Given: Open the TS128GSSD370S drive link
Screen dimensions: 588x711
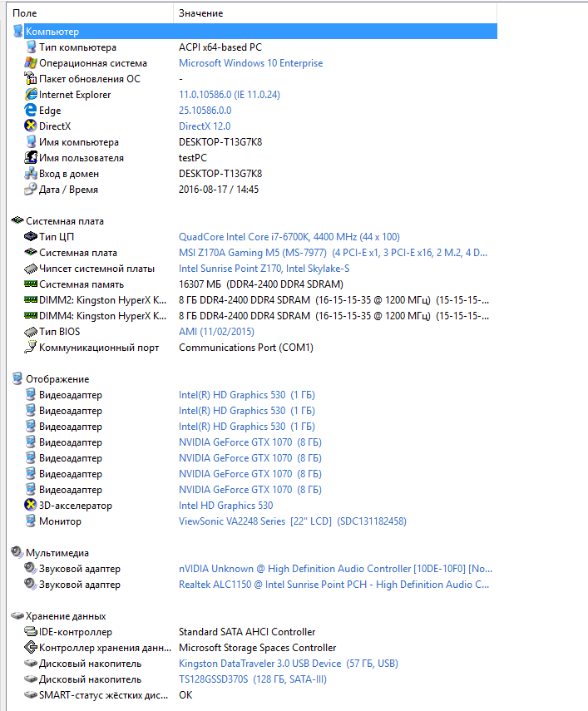Looking at the screenshot, I should tap(253, 679).
